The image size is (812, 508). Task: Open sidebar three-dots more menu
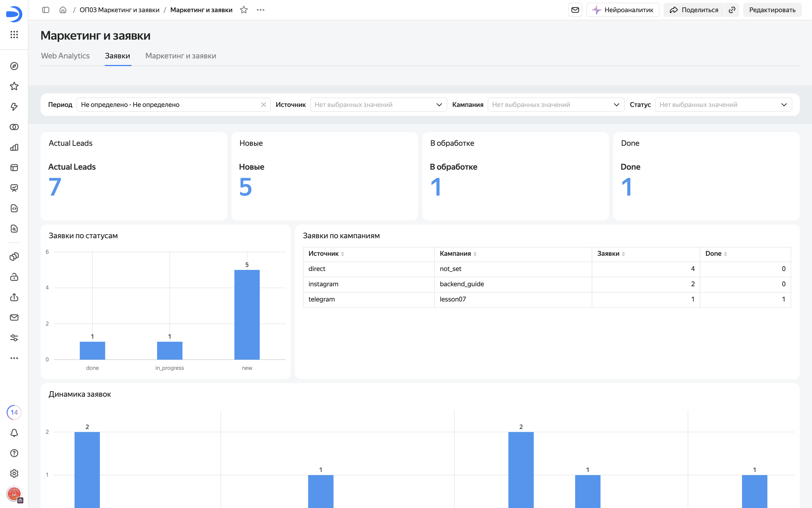(14, 358)
